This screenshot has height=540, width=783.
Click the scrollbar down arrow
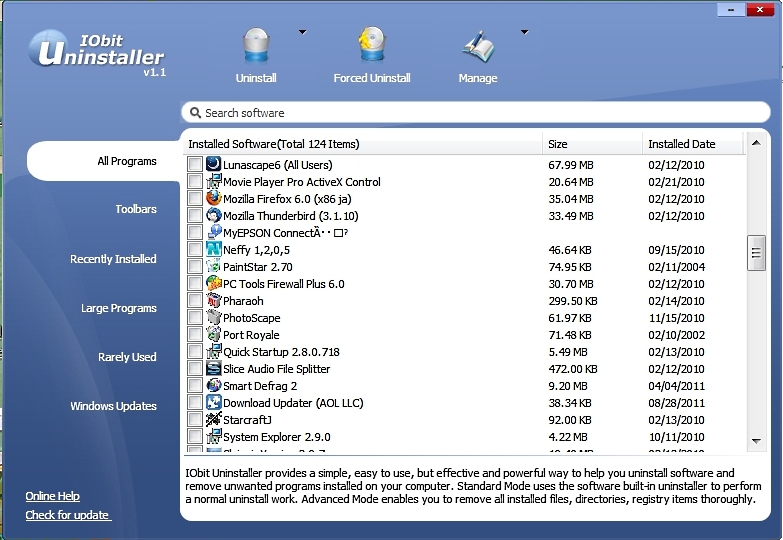pyautogui.click(x=756, y=441)
